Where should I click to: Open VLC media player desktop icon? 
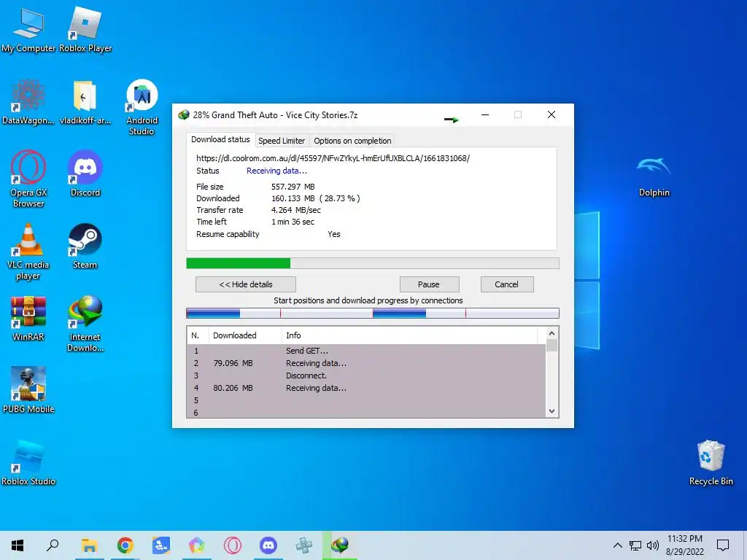tap(28, 252)
